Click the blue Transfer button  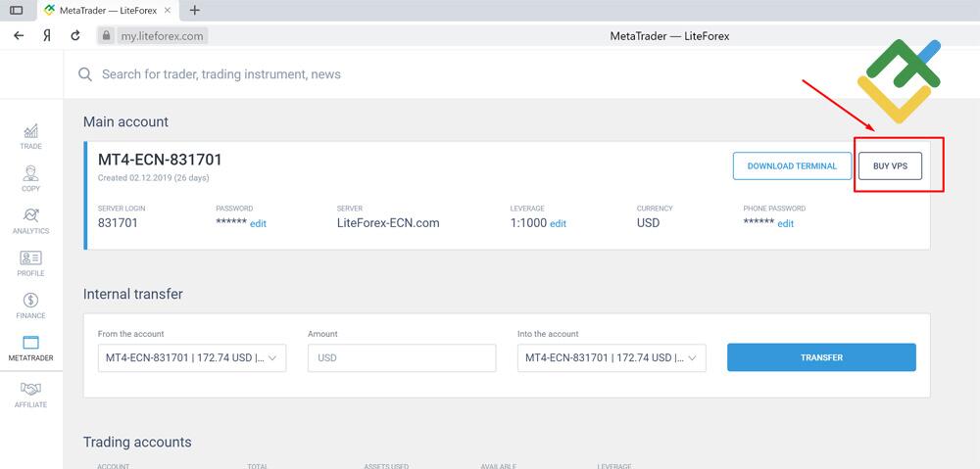(821, 357)
